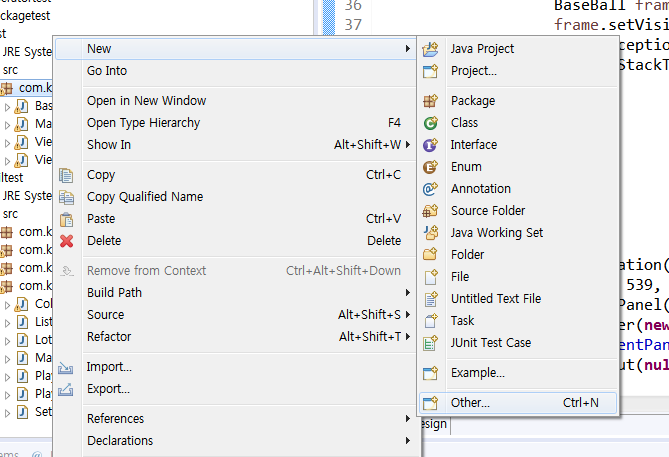
Task: Click the frame.setVisi... code line
Action: tap(611, 25)
